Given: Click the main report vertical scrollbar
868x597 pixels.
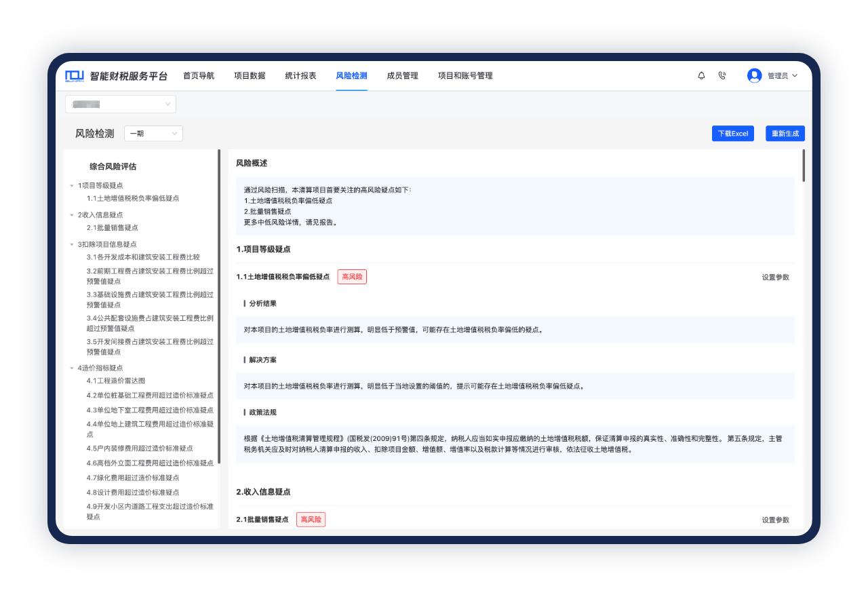Looking at the screenshot, I should [x=804, y=166].
